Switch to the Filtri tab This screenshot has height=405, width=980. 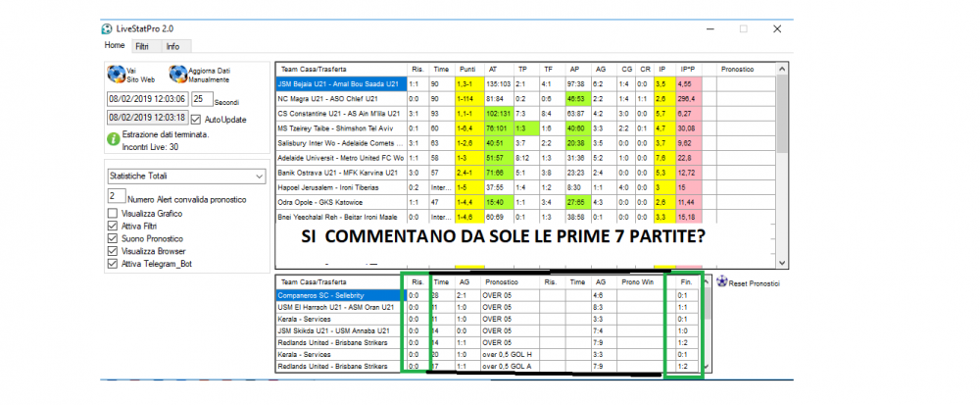(142, 46)
